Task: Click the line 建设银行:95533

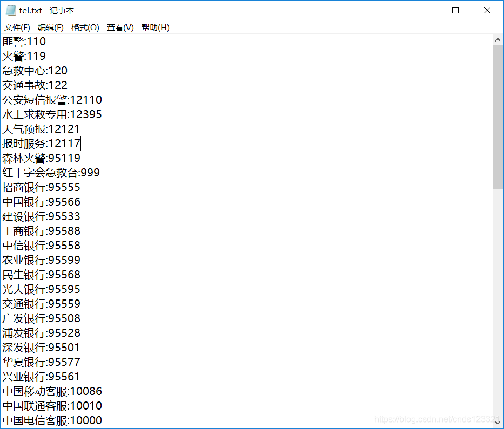Action: 41,216
